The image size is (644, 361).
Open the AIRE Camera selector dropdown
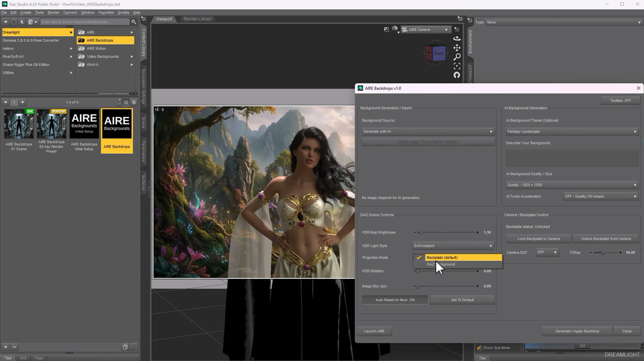click(x=425, y=30)
